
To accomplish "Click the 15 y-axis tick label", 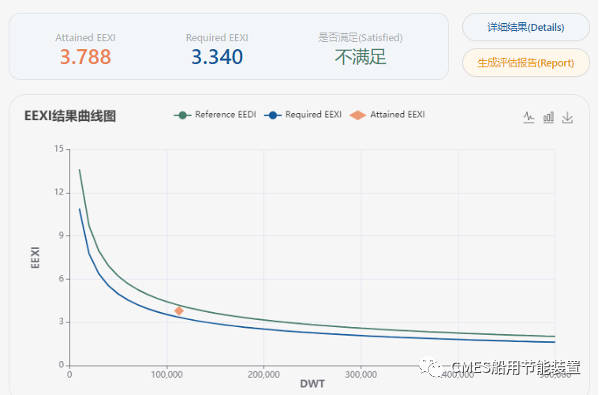I will pyautogui.click(x=59, y=149).
